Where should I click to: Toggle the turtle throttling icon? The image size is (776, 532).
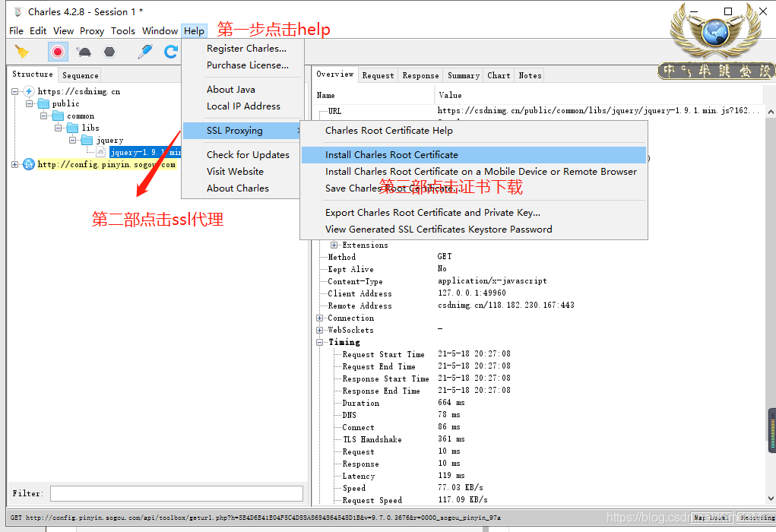click(84, 52)
